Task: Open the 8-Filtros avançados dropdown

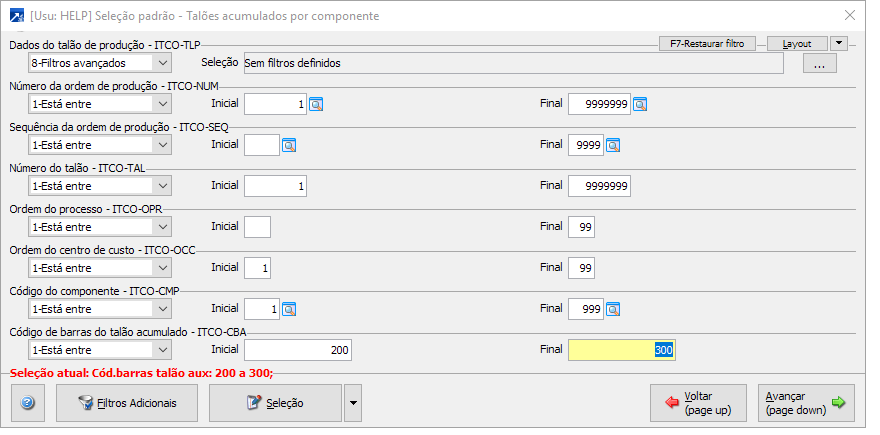Action: (163, 63)
